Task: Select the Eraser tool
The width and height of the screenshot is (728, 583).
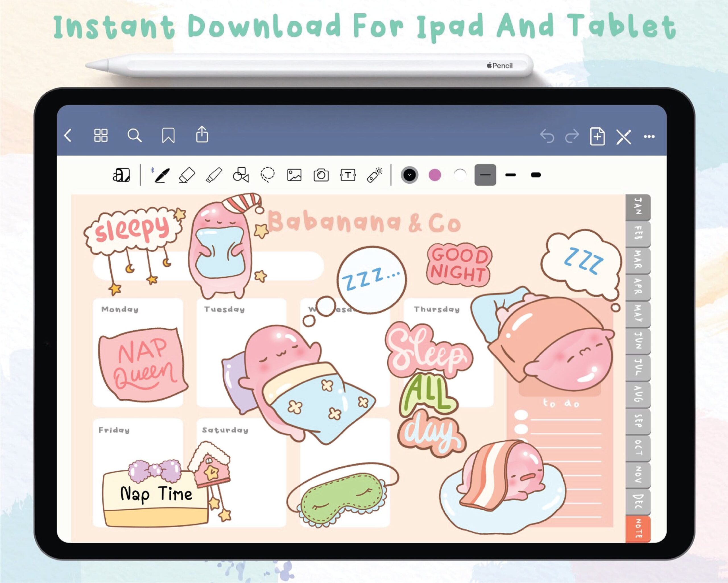Action: coord(187,175)
